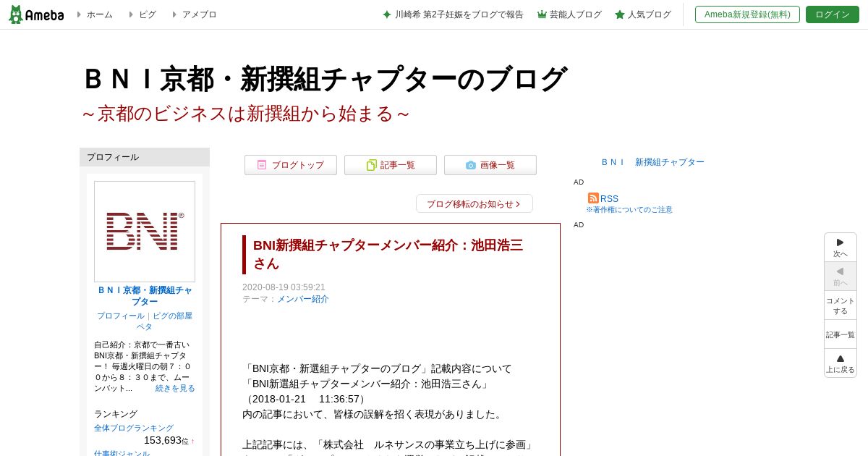Click timestamp 2020-08-19 03:59:21
The height and width of the screenshot is (456, 868).
284,287
